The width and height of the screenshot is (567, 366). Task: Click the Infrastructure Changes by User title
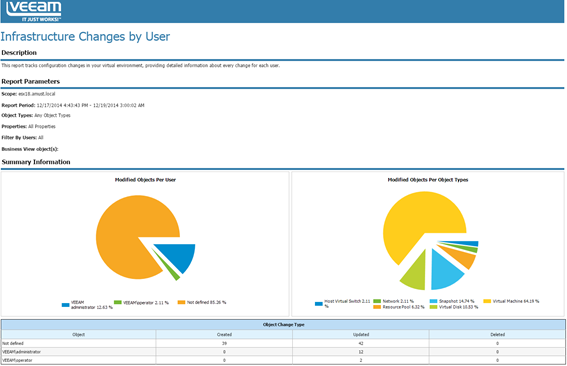pyautogui.click(x=85, y=37)
